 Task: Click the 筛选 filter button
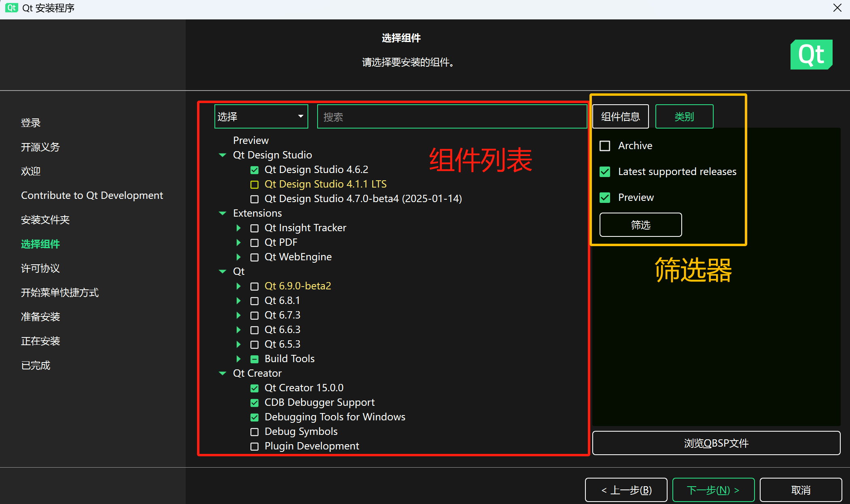point(640,225)
